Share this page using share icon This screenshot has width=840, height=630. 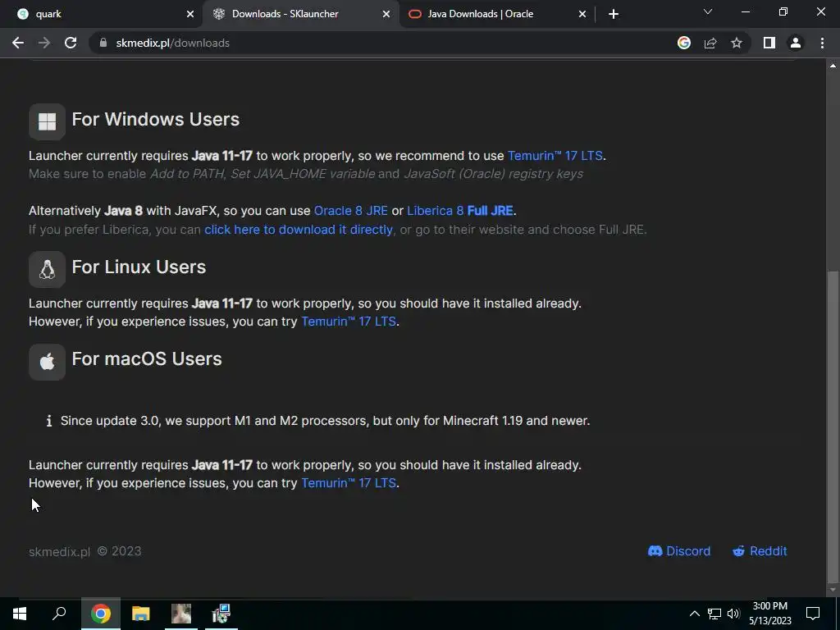[710, 43]
